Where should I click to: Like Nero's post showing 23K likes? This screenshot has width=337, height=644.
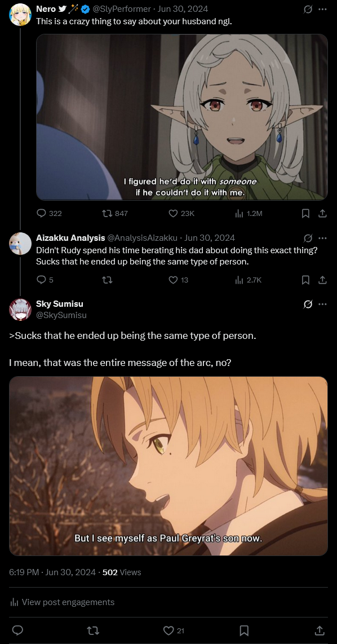click(181, 213)
